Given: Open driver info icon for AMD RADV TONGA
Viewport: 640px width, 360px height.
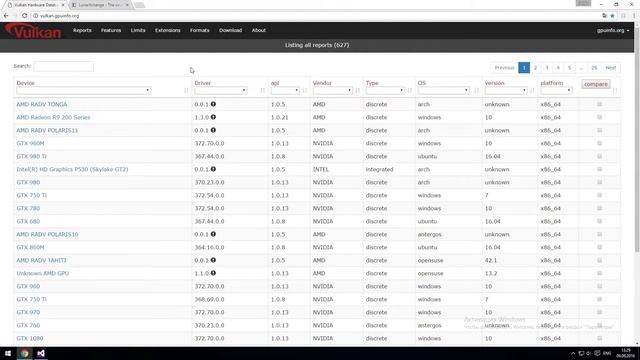Looking at the screenshot, I should 213,104.
